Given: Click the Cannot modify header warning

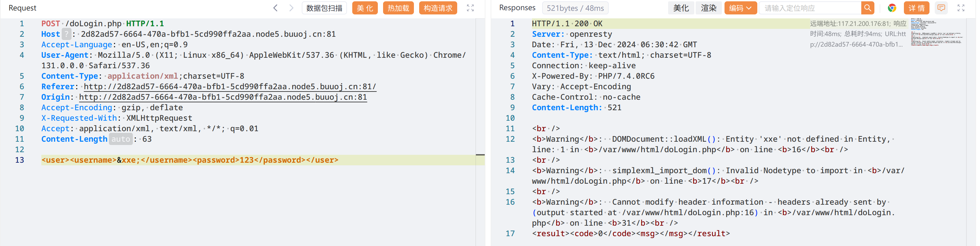Looking at the screenshot, I should pos(714,213).
